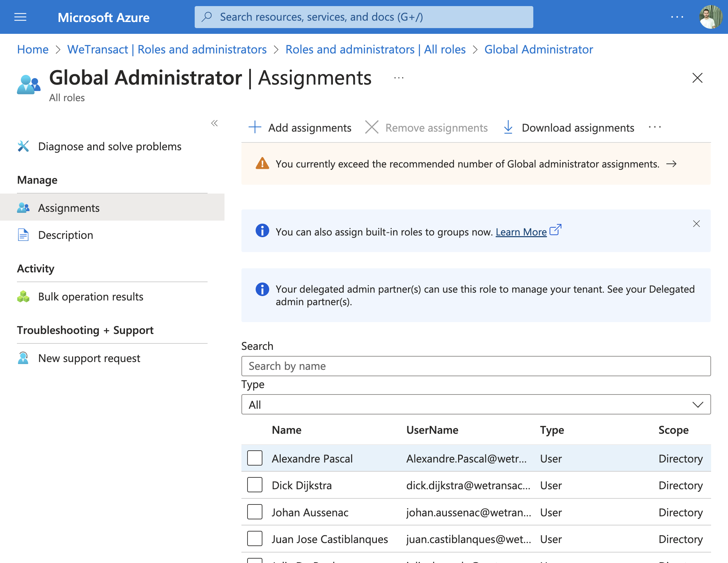Click Remove assignments button

tap(427, 128)
